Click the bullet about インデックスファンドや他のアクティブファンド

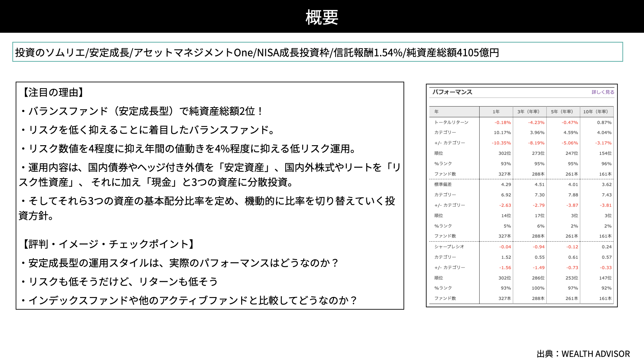coord(189,300)
